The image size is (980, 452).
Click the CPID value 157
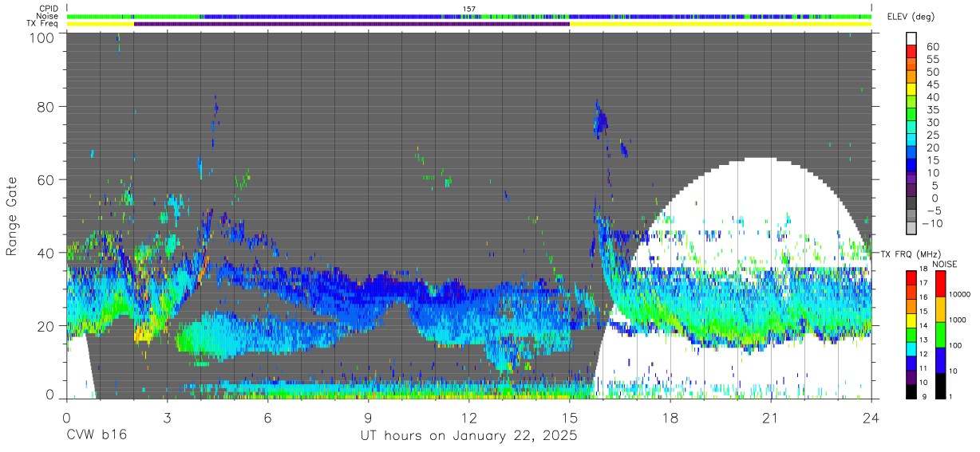pyautogui.click(x=469, y=9)
